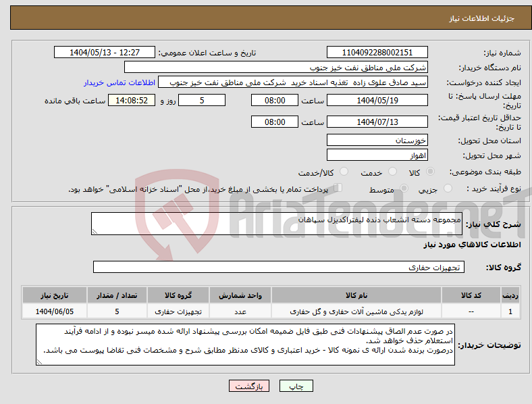532x404 pixels.
Task: Click the buyer name field شرکت ملی مناطق نفت خیز جنوب
Action: click(x=276, y=67)
